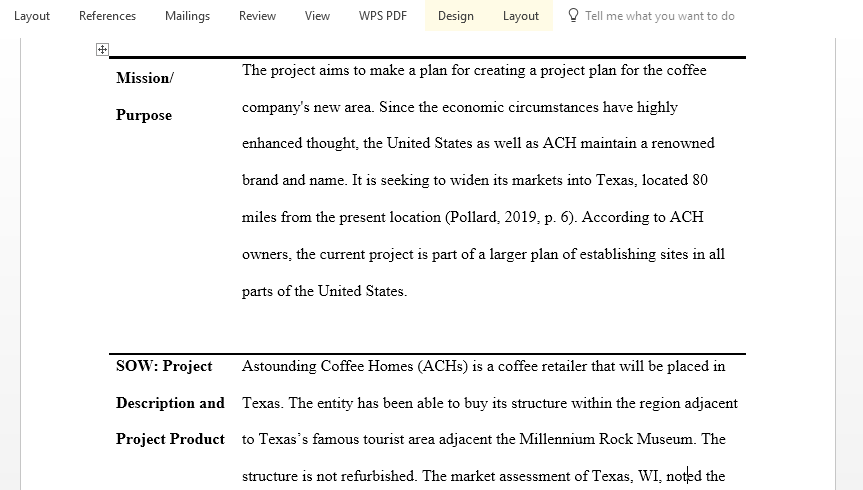Click 'SOW: Project' heading text
Image resolution: width=863 pixels, height=490 pixels.
pos(164,366)
